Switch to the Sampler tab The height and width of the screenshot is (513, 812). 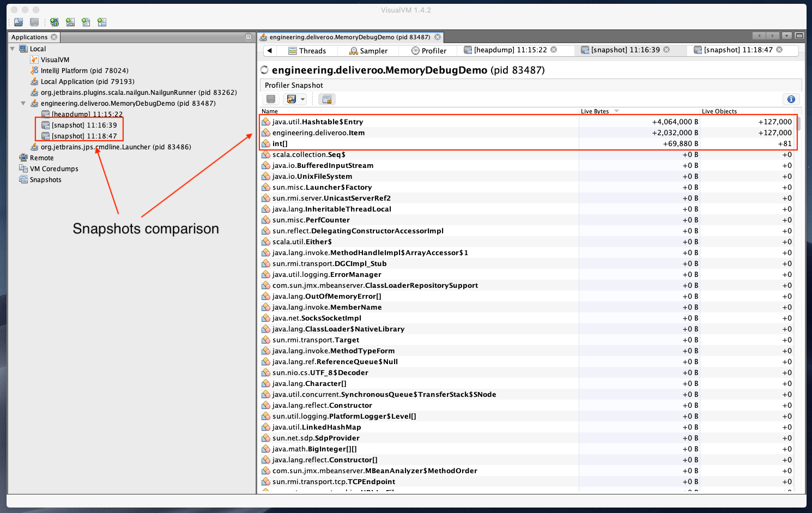(368, 50)
